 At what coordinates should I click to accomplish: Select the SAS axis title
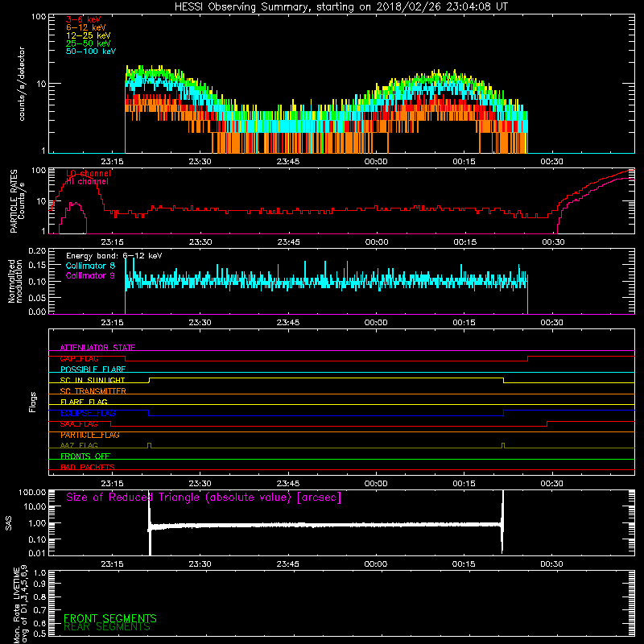click(x=9, y=523)
